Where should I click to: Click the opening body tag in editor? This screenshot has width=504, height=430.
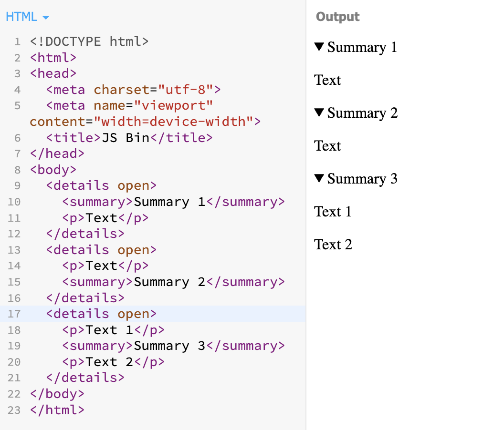[53, 170]
